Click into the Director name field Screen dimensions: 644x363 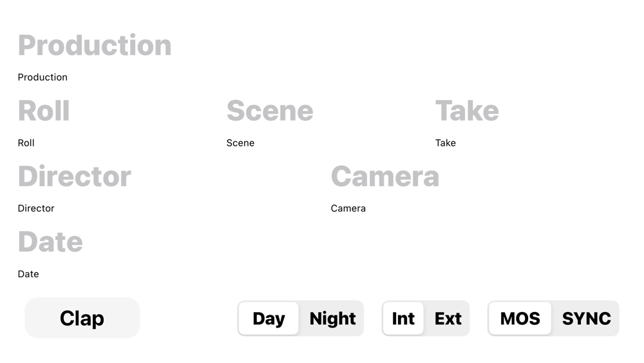point(75,177)
